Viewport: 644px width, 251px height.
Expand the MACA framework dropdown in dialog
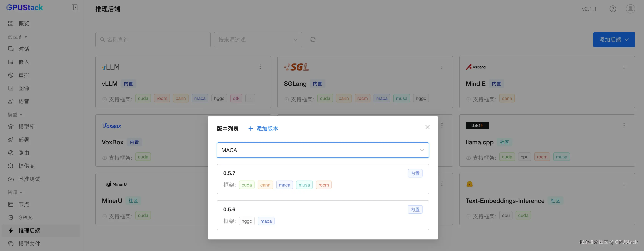coord(323,150)
